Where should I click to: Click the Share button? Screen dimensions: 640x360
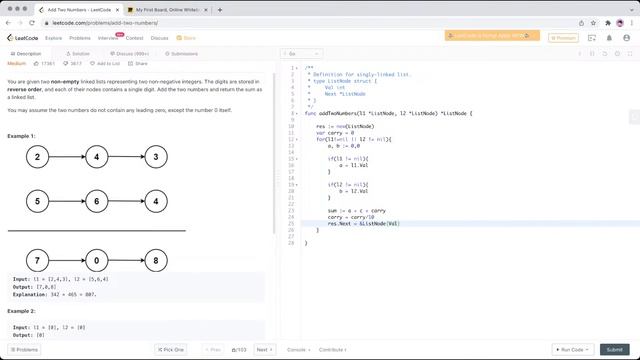(138, 64)
